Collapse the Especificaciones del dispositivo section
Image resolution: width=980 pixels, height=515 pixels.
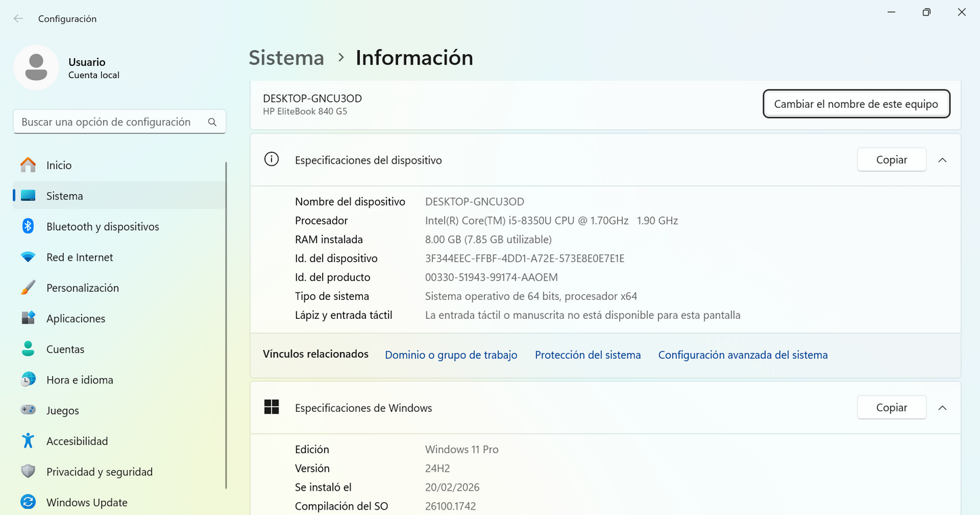942,160
